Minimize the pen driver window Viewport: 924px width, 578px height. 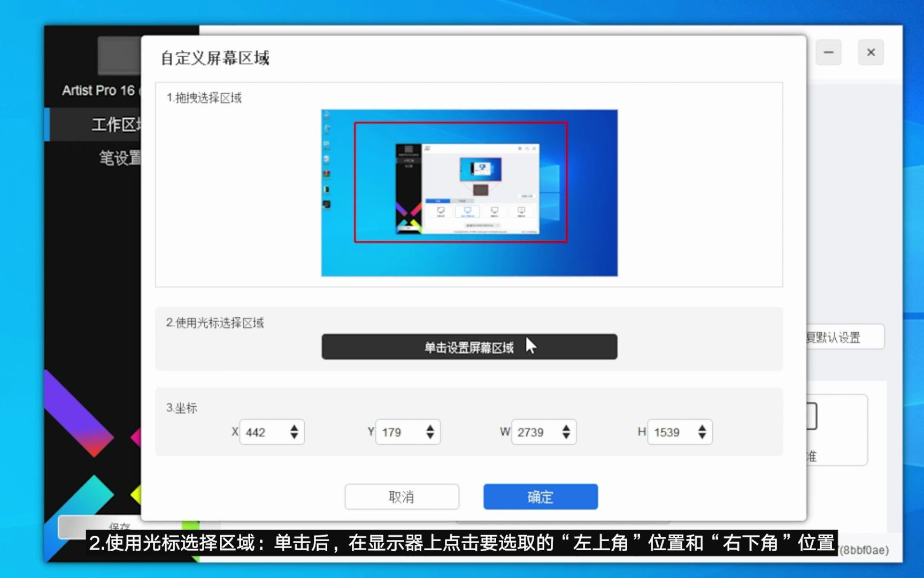(828, 52)
